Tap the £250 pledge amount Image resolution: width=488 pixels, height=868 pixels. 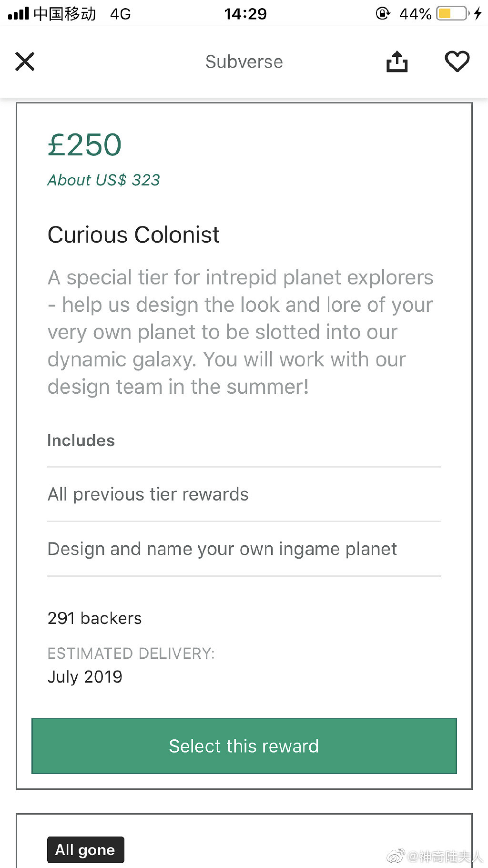(85, 144)
